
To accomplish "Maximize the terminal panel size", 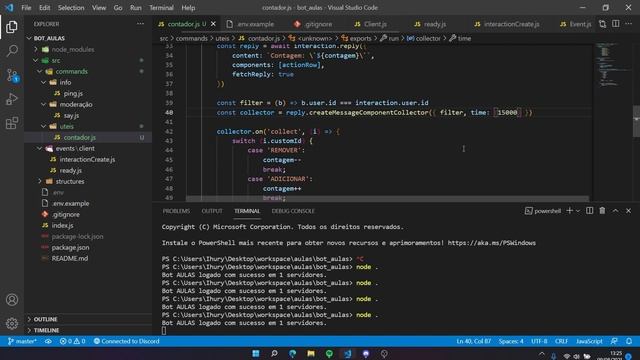I will pos(616,211).
